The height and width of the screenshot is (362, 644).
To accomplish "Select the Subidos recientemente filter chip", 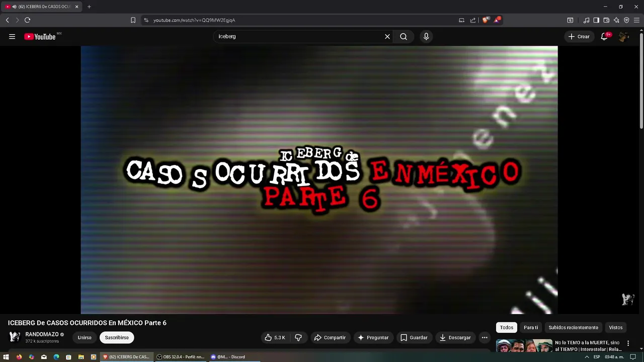I will point(574,328).
